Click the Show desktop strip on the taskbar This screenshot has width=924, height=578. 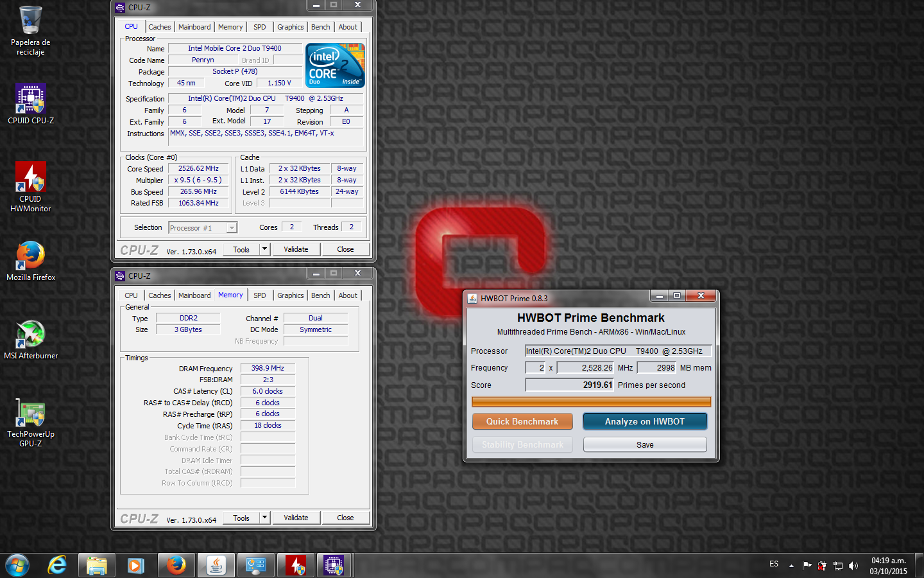coord(920,566)
